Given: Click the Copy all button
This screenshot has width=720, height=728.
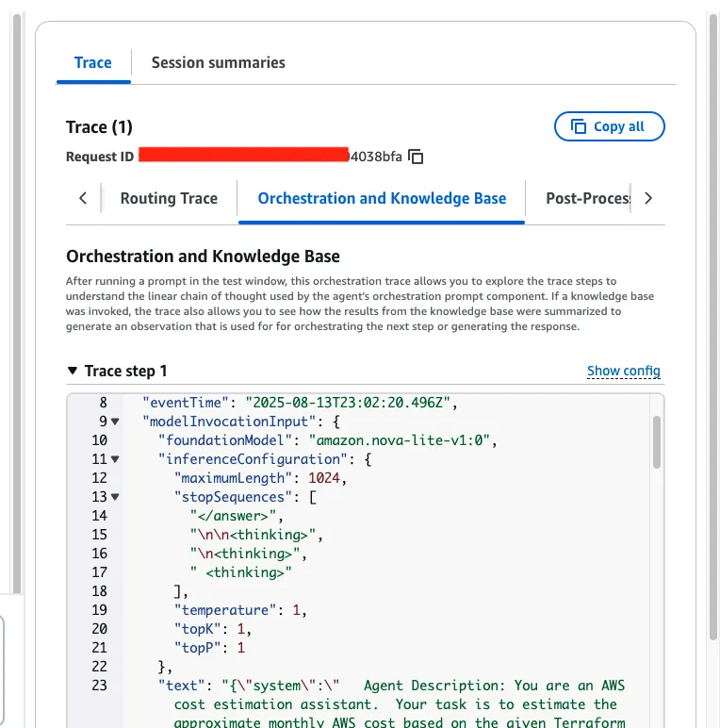Looking at the screenshot, I should [609, 126].
